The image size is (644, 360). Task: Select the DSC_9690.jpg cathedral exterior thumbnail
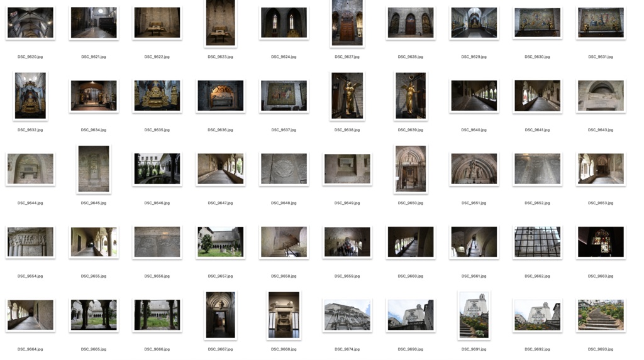[x=410, y=315]
